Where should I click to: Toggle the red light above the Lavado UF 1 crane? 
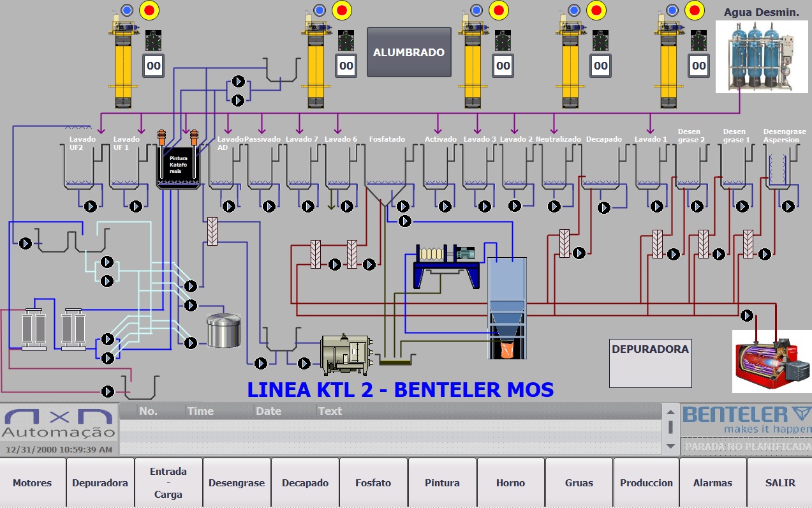click(x=150, y=10)
